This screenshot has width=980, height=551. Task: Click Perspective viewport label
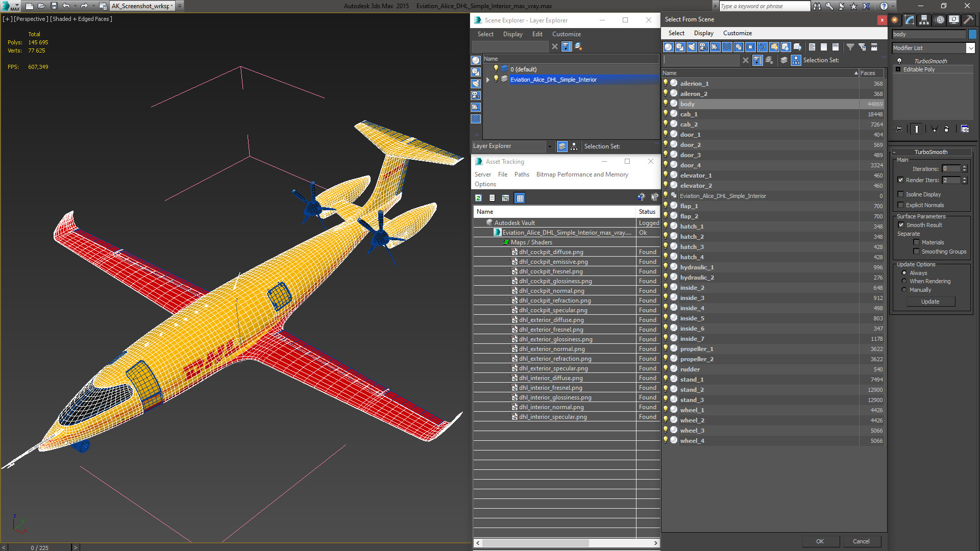point(31,19)
